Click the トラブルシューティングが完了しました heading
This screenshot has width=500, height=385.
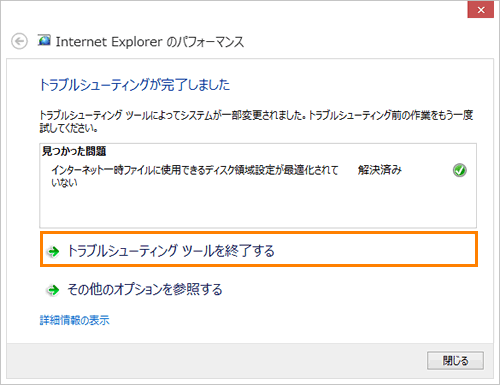[x=135, y=85]
